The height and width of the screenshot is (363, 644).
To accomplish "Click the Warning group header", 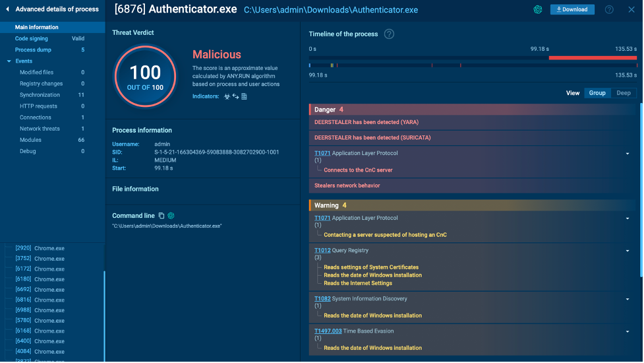I will tap(473, 205).
